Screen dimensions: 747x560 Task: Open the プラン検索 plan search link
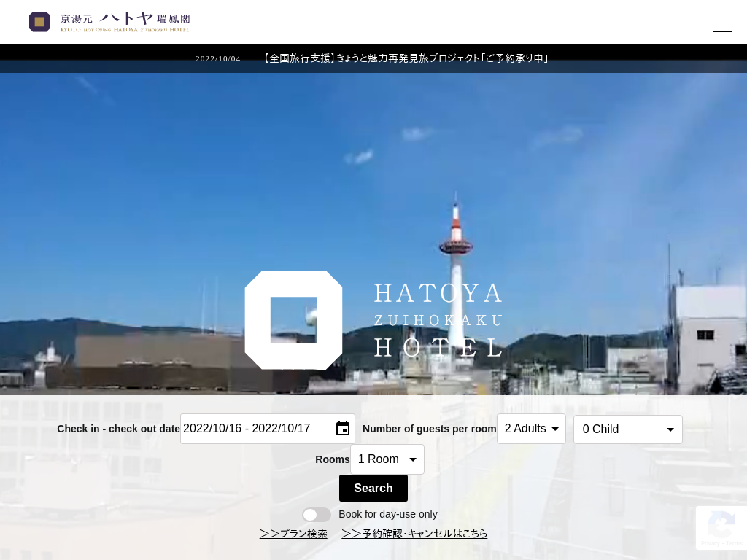coord(293,534)
